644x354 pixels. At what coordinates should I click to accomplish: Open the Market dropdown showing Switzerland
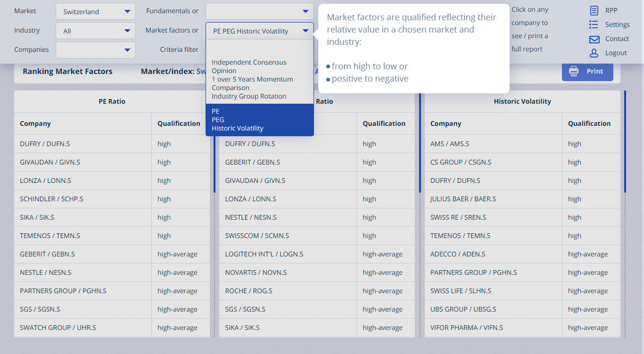[x=96, y=11]
